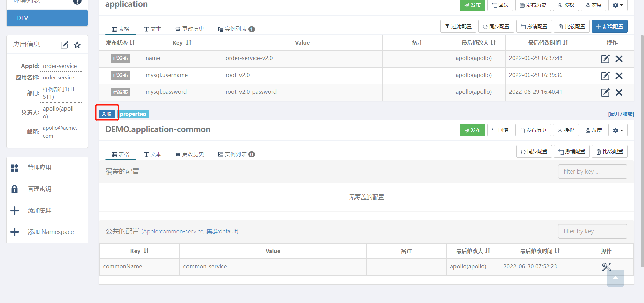The width and height of the screenshot is (644, 303).
Task: Click the edit icon for mysql.password row
Action: tap(605, 93)
